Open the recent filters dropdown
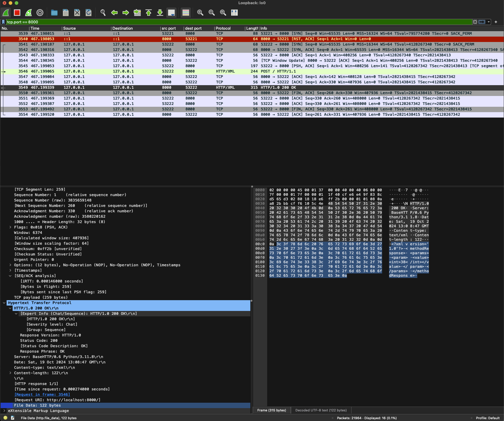The height and width of the screenshot is (421, 504). 489,22
